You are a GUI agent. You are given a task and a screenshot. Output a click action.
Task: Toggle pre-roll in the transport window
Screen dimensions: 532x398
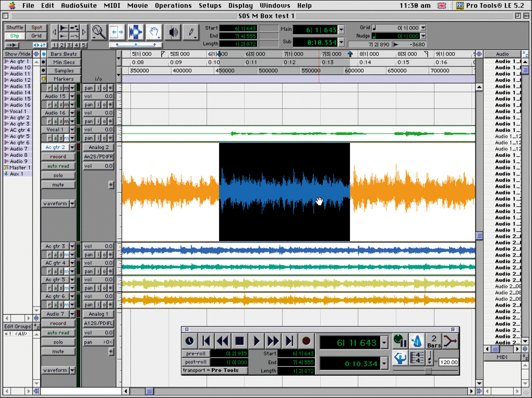[196, 353]
